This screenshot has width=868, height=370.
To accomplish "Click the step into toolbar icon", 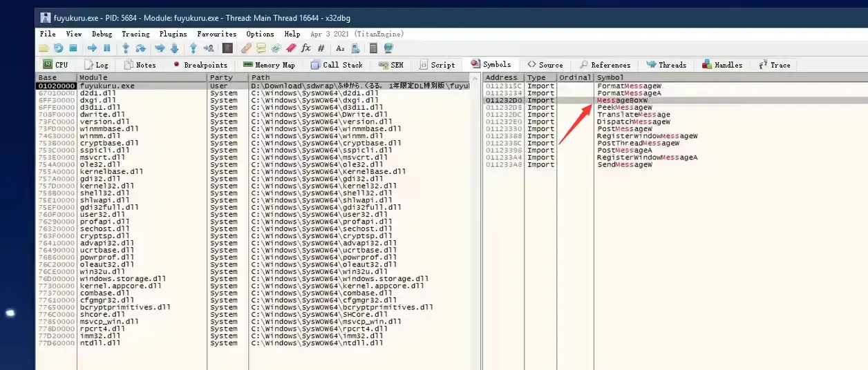I will [125, 48].
